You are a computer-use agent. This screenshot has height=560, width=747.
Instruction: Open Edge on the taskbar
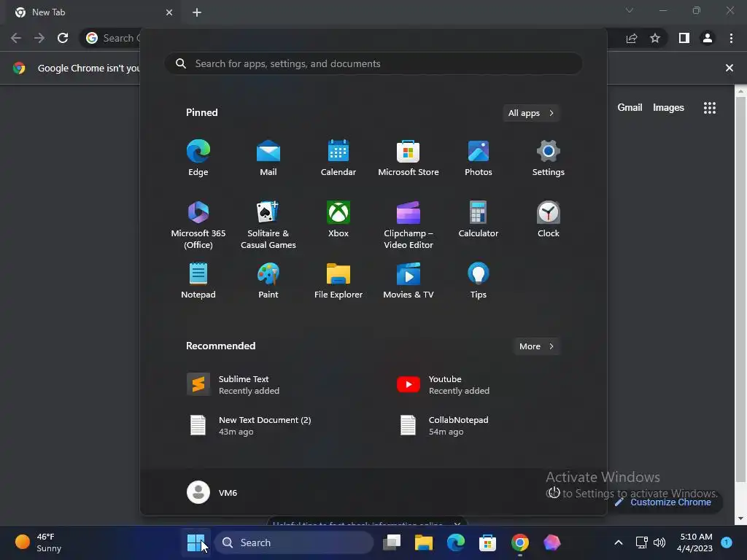[x=456, y=542]
